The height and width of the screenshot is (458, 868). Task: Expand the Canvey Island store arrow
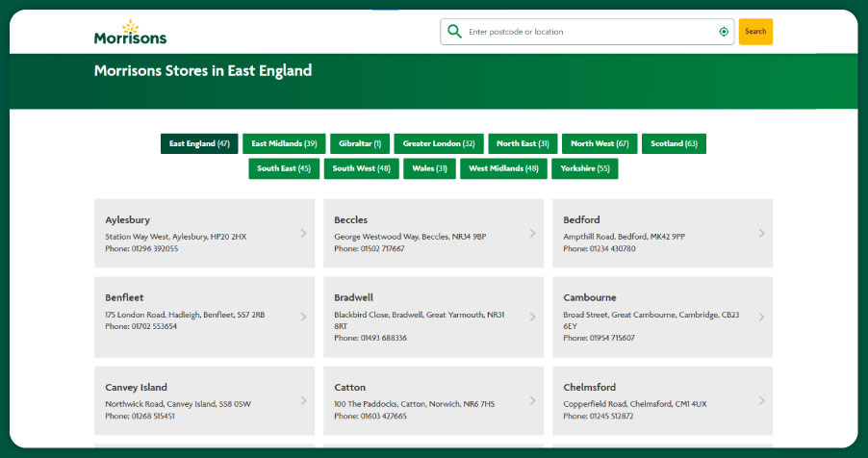point(303,400)
